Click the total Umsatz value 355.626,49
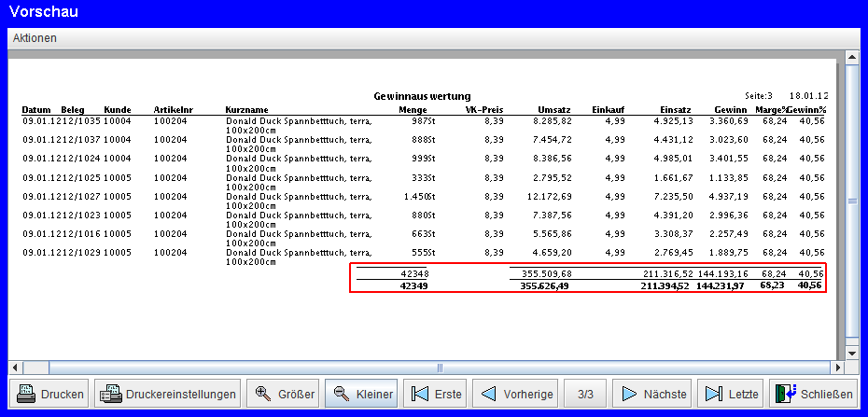The height and width of the screenshot is (417, 868). coord(545,285)
